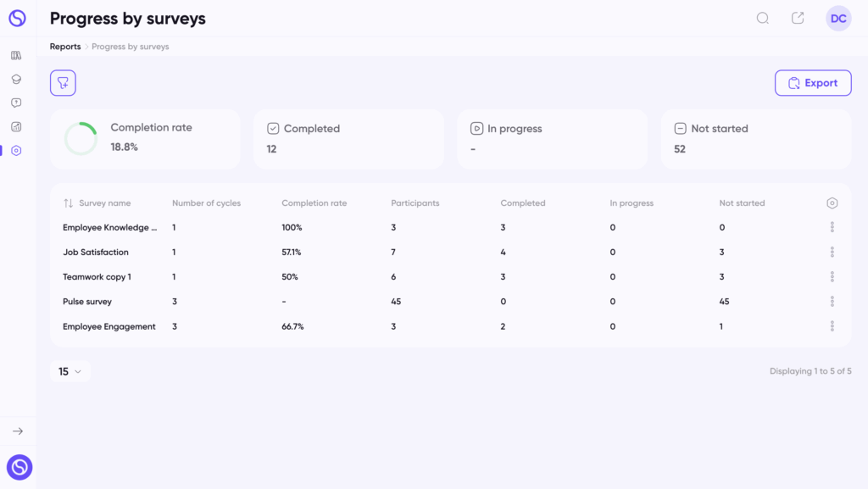Click the table column settings gear icon

click(832, 203)
